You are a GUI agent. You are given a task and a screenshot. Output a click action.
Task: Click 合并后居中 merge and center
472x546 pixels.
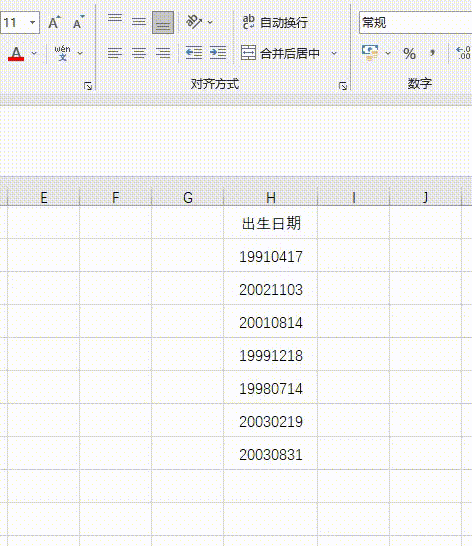[x=281, y=53]
